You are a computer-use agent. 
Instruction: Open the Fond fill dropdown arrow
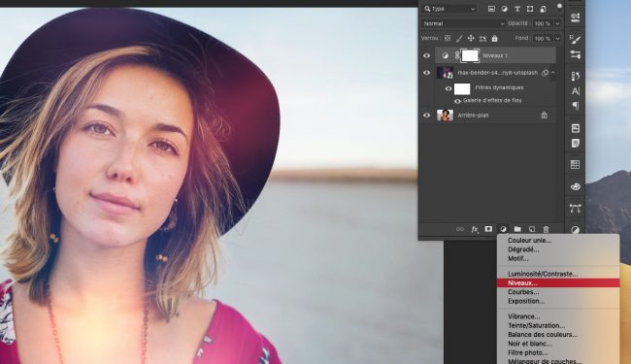click(x=558, y=39)
